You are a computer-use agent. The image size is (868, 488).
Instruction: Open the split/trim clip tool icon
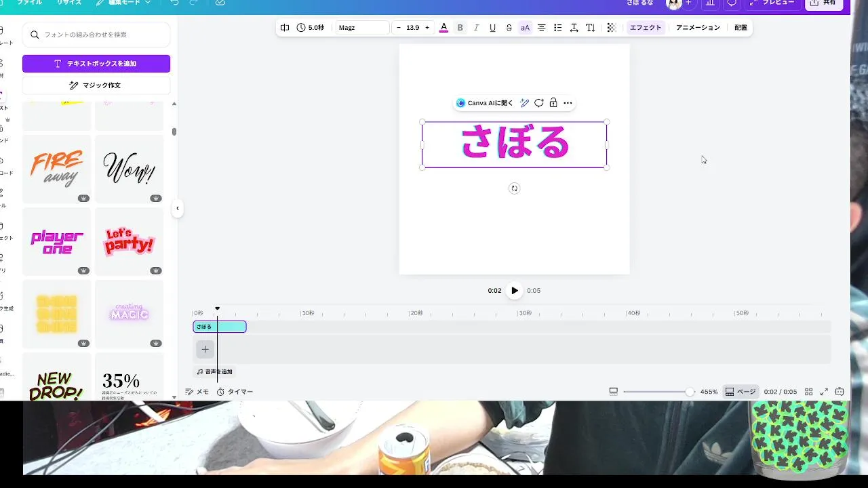(285, 28)
